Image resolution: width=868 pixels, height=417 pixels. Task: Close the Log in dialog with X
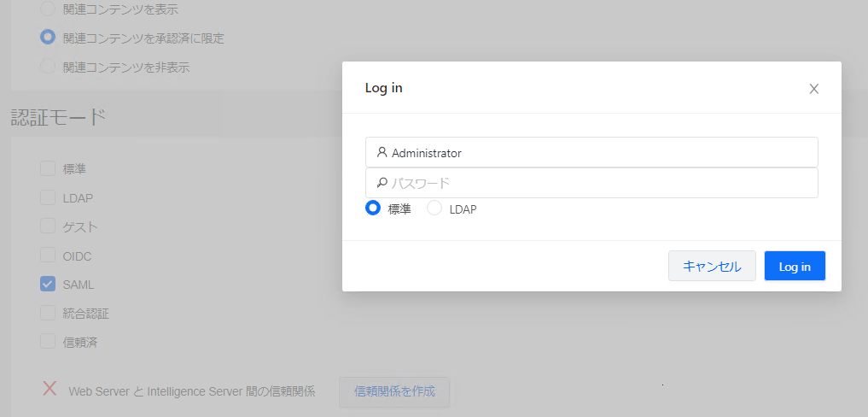click(x=813, y=89)
